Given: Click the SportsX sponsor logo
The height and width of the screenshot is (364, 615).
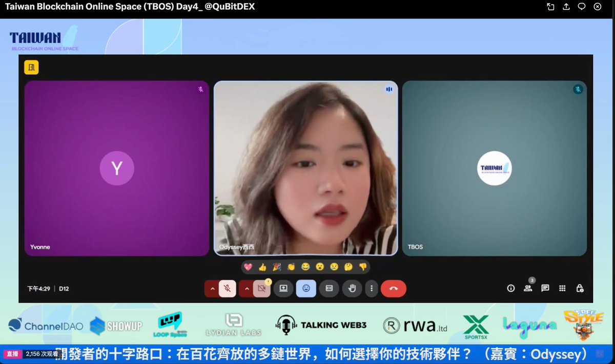Looking at the screenshot, I should tap(476, 327).
